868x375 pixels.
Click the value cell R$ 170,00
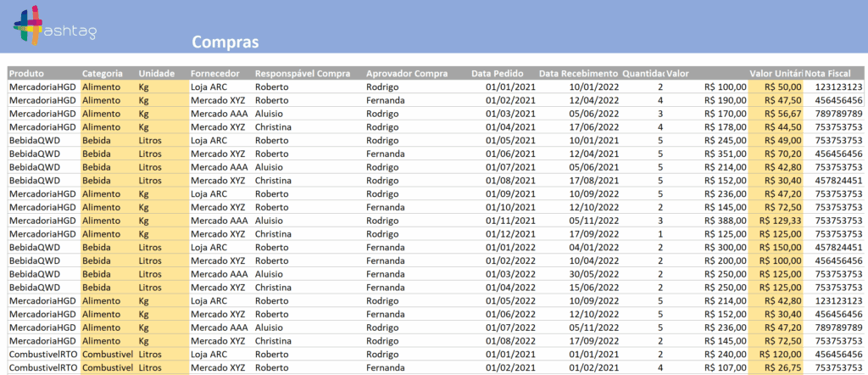pyautogui.click(x=726, y=114)
